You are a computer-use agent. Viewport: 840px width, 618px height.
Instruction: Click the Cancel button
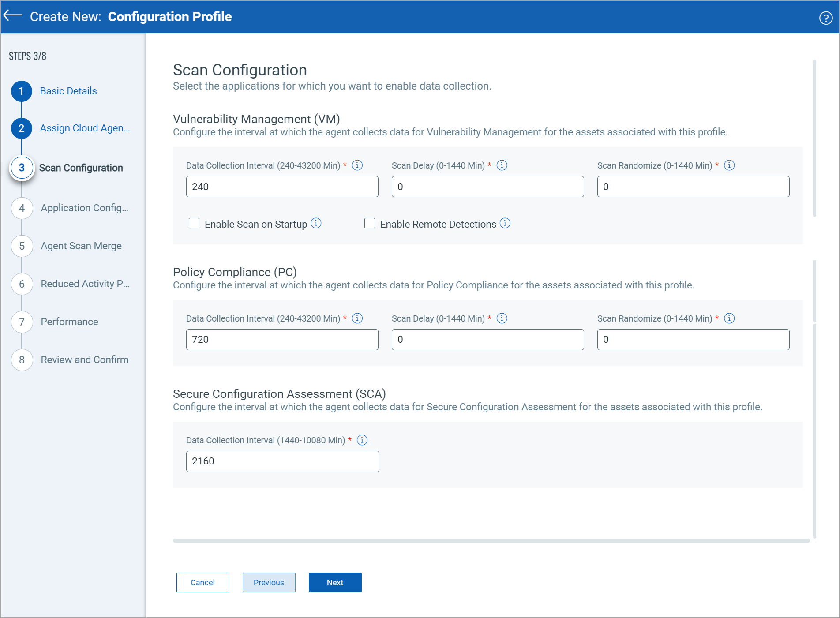click(203, 582)
